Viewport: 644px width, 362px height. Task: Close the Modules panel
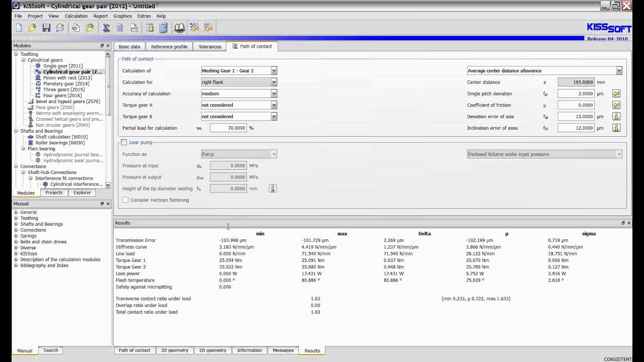108,46
